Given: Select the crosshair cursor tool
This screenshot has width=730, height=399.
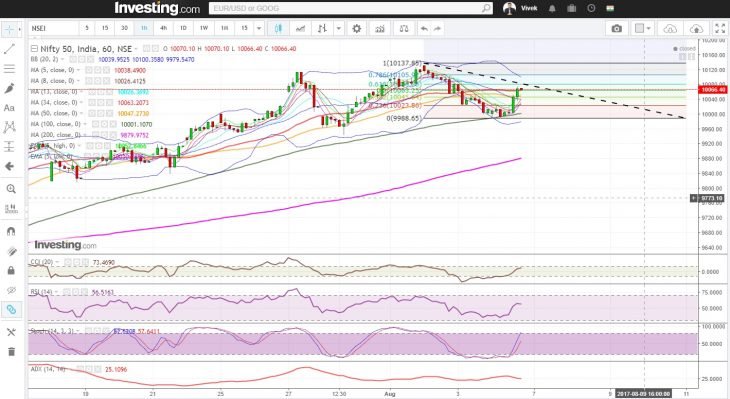Looking at the screenshot, I should click(x=9, y=29).
